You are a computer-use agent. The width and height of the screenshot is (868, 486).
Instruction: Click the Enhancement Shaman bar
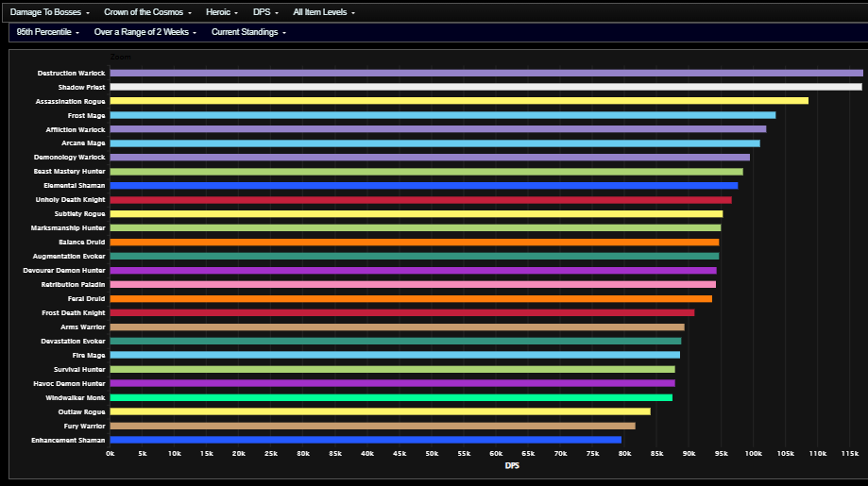[366, 440]
